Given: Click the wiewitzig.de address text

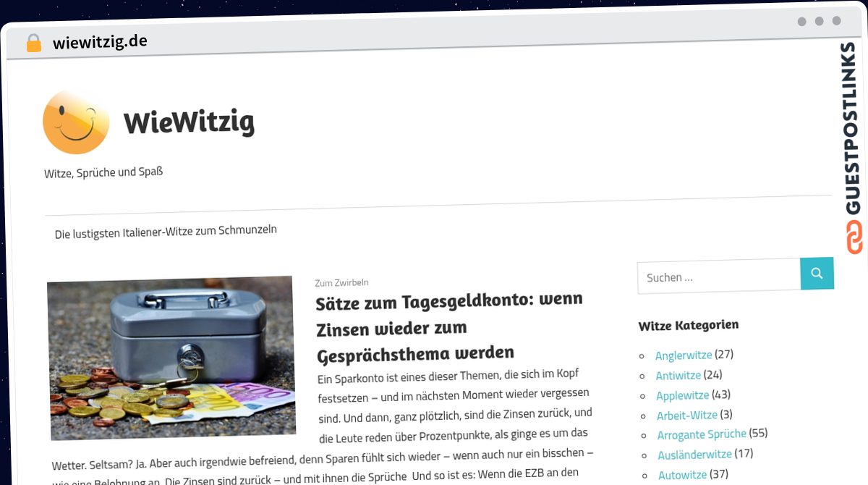Looking at the screenshot, I should click(100, 42).
